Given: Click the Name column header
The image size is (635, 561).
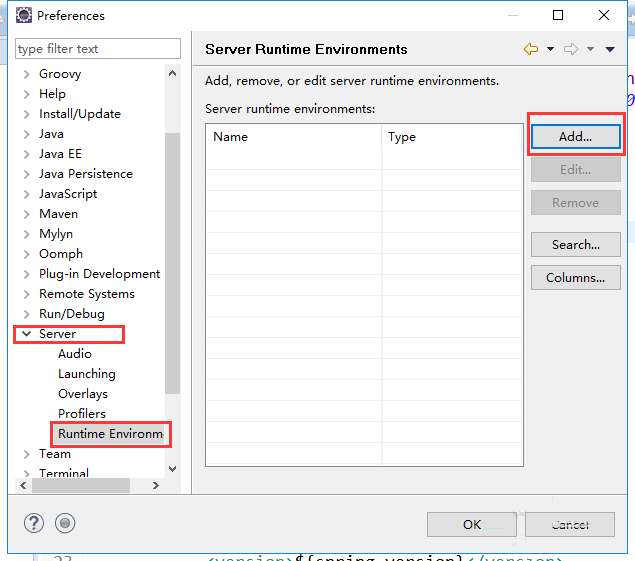Looking at the screenshot, I should click(294, 137).
